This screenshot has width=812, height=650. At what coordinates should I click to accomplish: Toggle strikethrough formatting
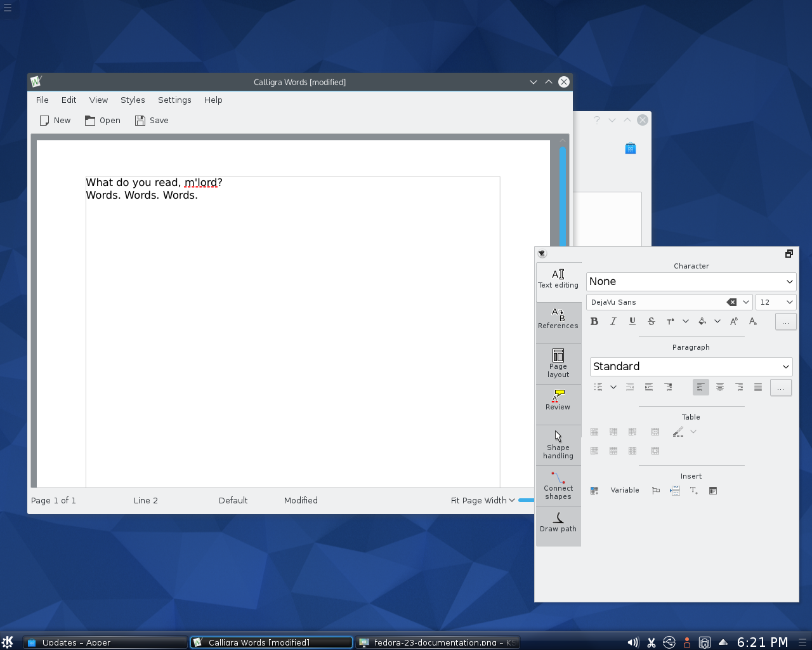652,322
